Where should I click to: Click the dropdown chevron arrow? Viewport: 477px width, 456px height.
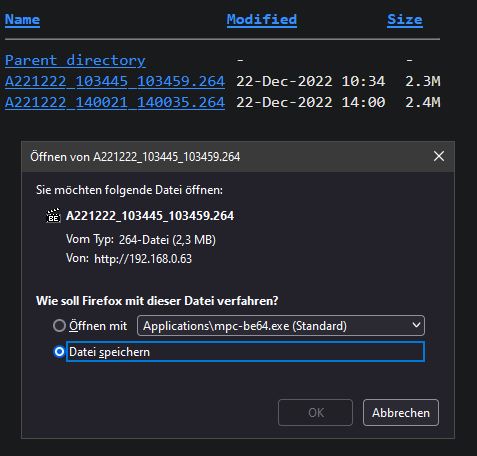point(416,325)
